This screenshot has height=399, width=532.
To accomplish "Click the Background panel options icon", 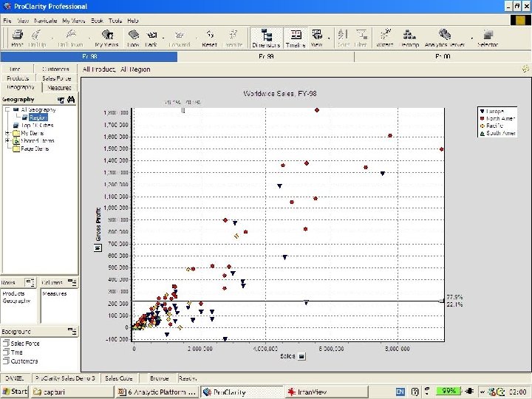I will [72, 332].
